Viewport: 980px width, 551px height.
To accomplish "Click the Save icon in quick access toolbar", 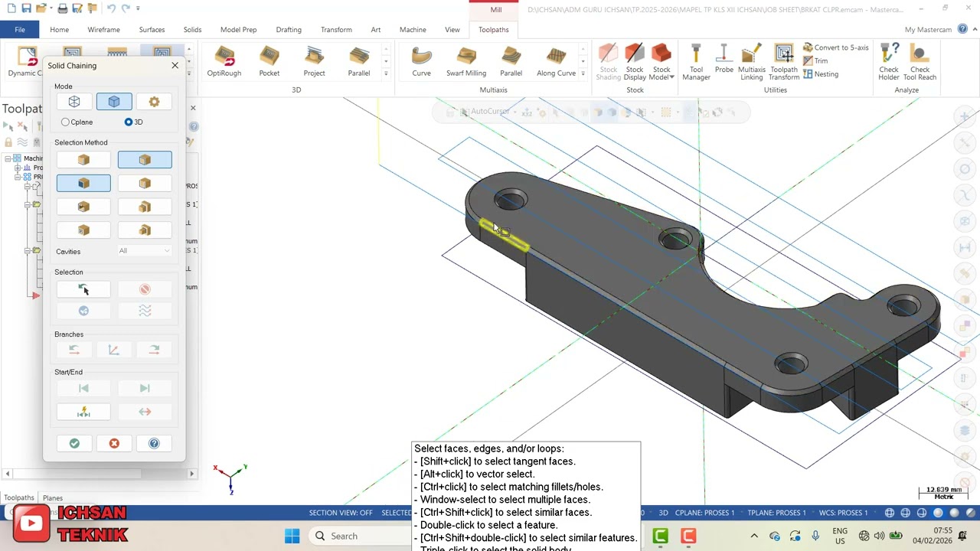I will point(26,8).
